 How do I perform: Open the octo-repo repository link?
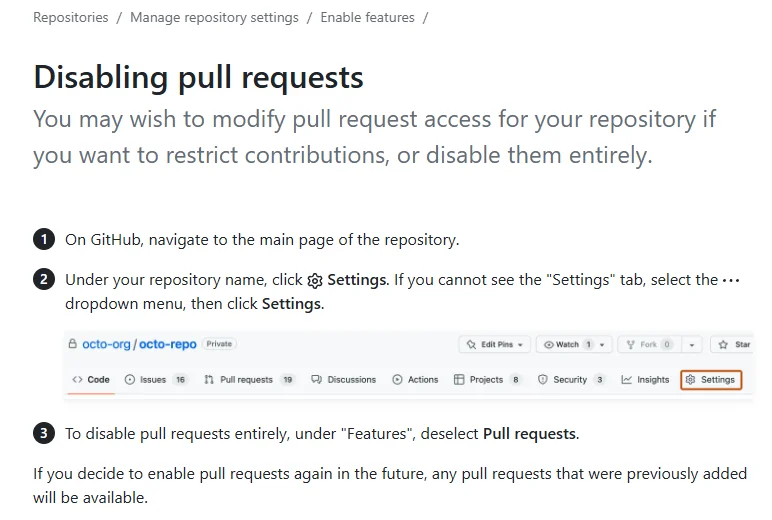[x=169, y=344]
